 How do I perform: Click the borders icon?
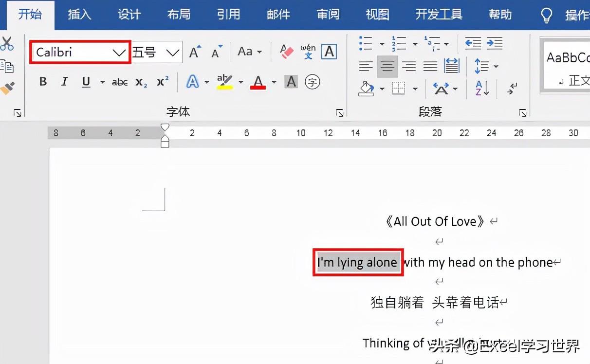pyautogui.click(x=399, y=89)
